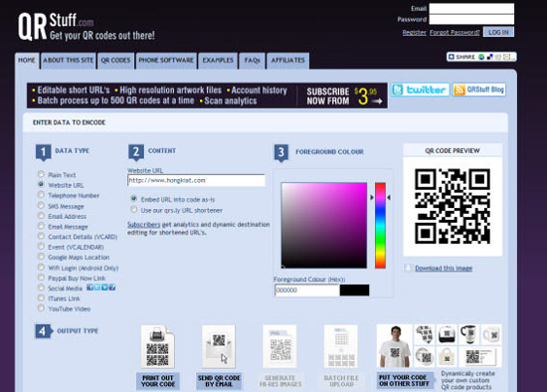Open the About This Site tab

tap(69, 61)
